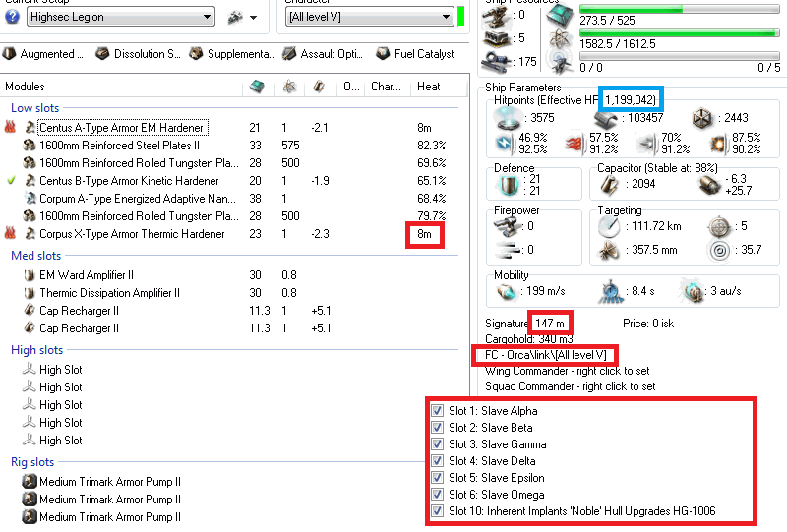This screenshot has width=787, height=532.
Task: Click the armor hitpoints icon 103457
Action: [606, 119]
